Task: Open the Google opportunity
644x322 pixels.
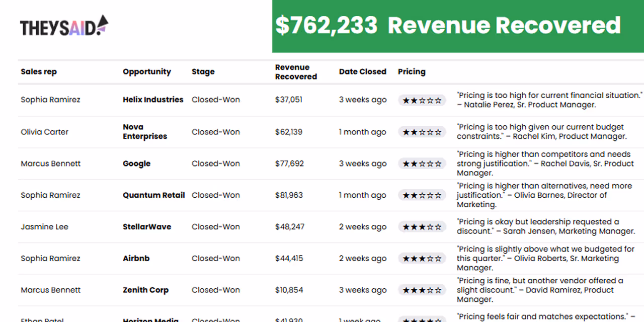Action: point(137,164)
